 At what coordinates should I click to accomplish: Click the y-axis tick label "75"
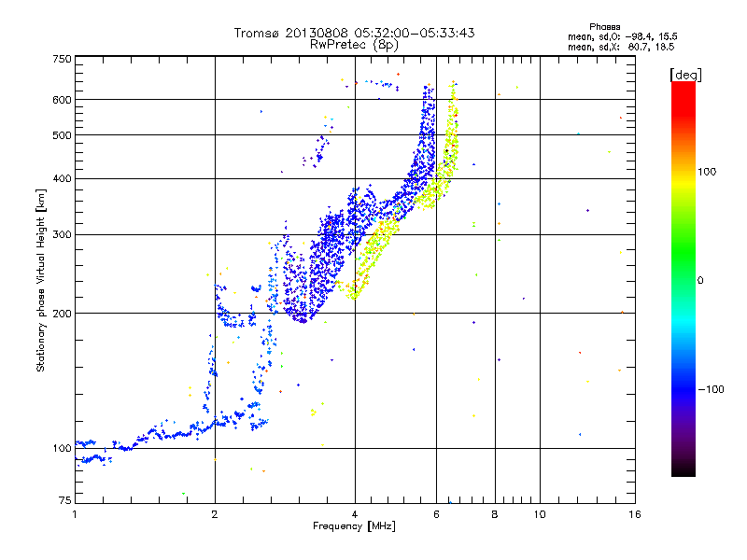(x=65, y=500)
